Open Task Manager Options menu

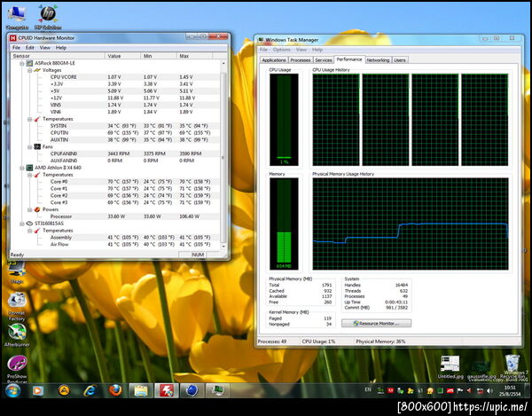(x=282, y=50)
